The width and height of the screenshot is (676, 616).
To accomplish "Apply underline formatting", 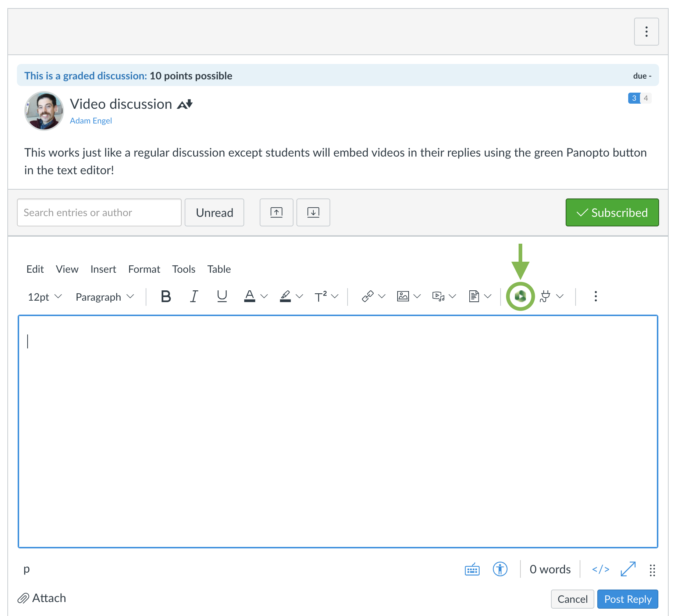I will pyautogui.click(x=222, y=296).
